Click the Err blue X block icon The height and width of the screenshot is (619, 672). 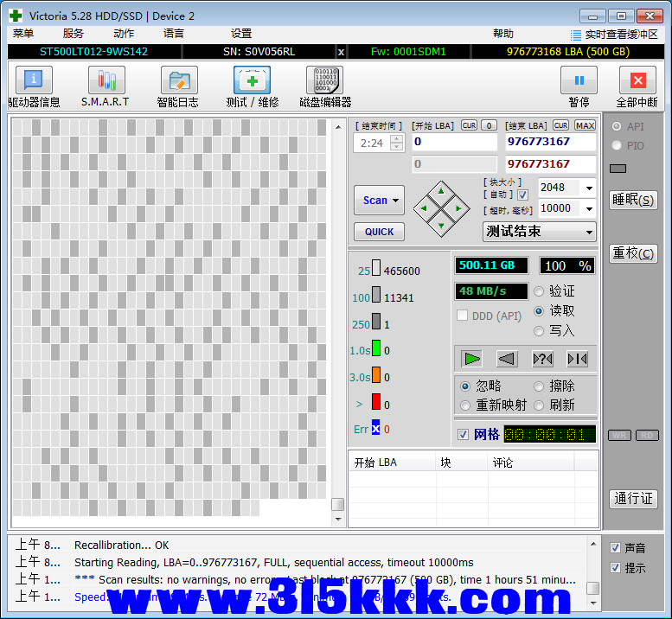(375, 428)
